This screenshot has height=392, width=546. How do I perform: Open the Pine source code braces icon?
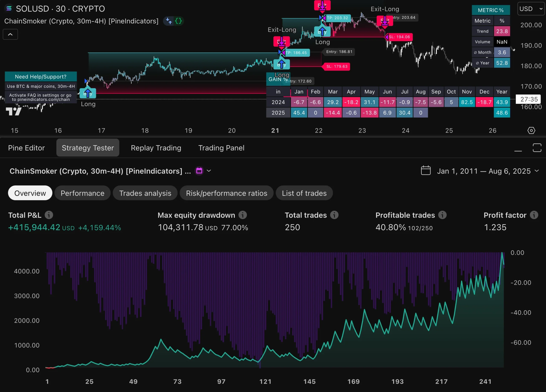pos(178,21)
